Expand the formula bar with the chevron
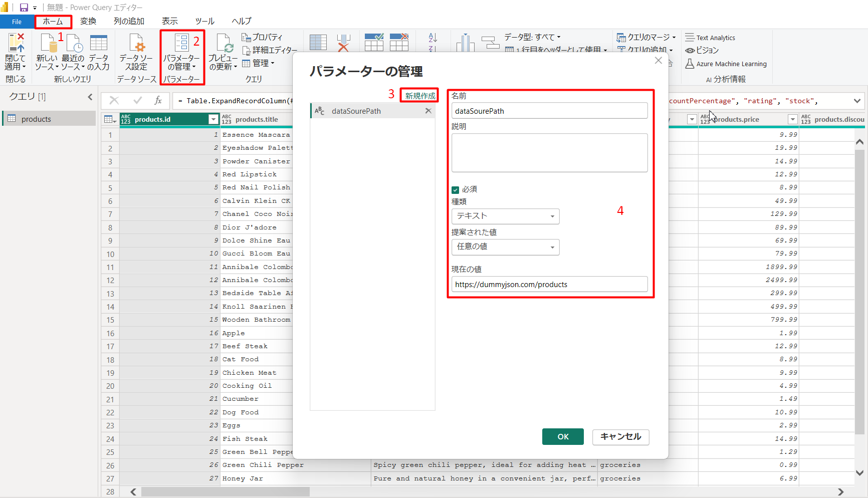 (857, 101)
